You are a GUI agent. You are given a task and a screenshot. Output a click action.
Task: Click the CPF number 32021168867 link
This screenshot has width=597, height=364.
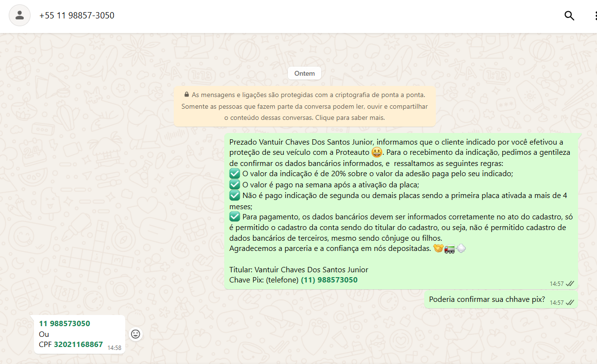point(78,345)
